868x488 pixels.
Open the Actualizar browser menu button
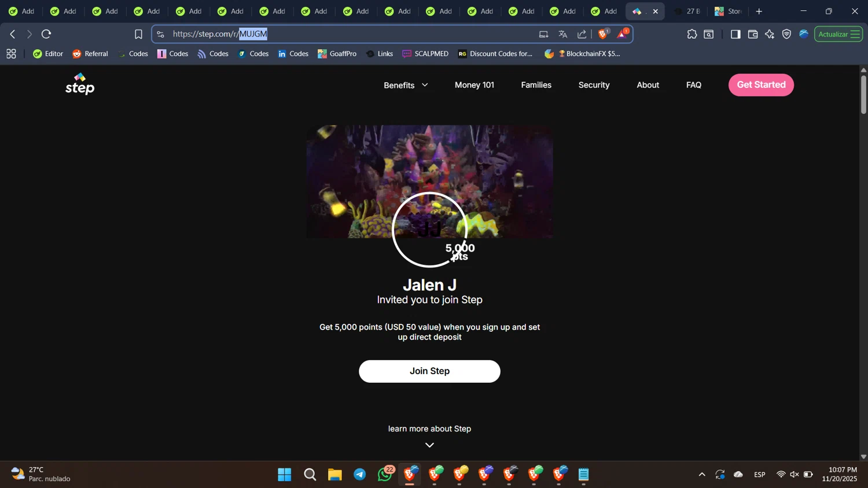[838, 34]
